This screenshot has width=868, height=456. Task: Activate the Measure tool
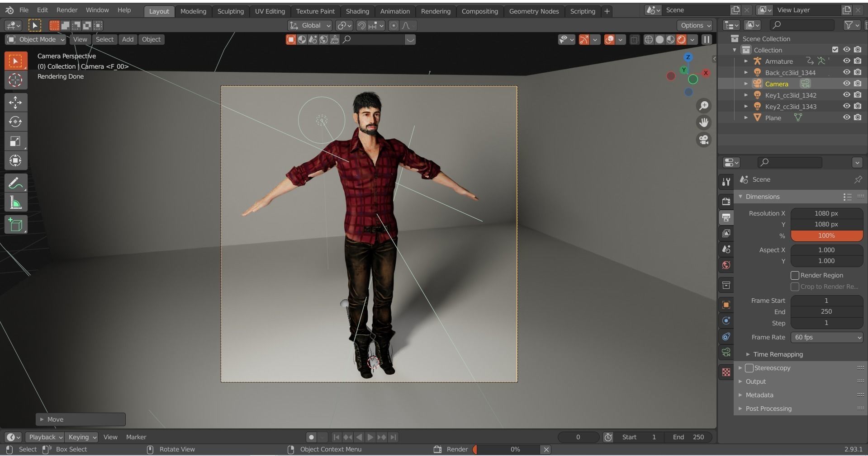(16, 202)
